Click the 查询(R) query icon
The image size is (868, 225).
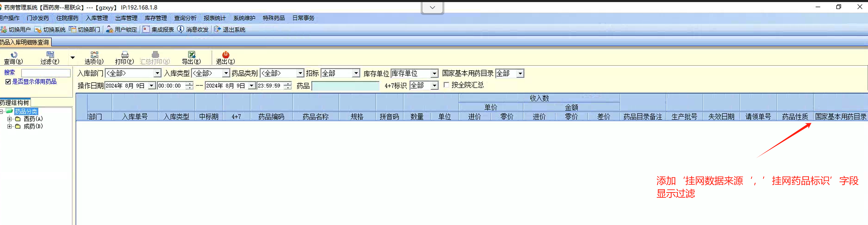pyautogui.click(x=14, y=55)
